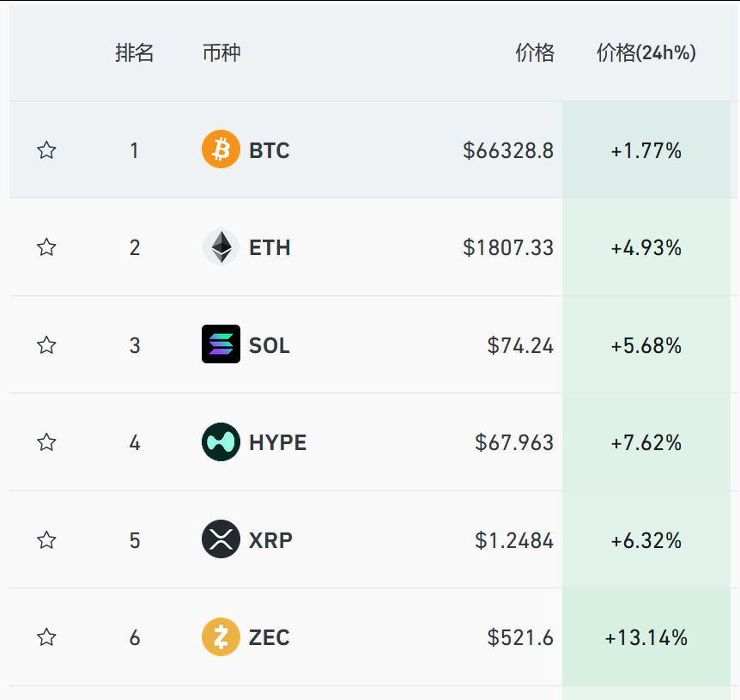This screenshot has height=700, width=740.
Task: Toggle the ZEC favorite star
Action: tap(46, 637)
